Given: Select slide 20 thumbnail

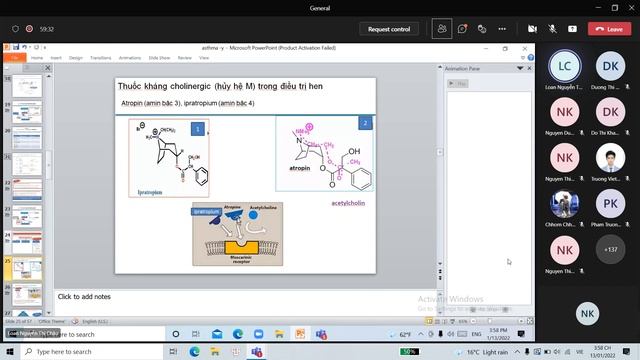Looking at the screenshot, I should click(x=27, y=138).
